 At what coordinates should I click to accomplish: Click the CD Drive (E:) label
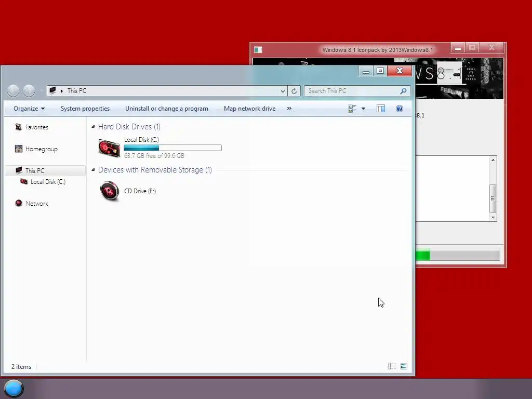coord(140,191)
